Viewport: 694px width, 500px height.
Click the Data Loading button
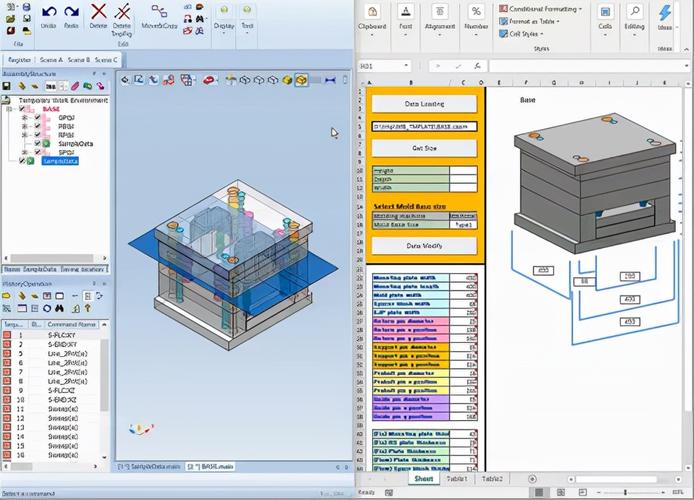tap(424, 104)
